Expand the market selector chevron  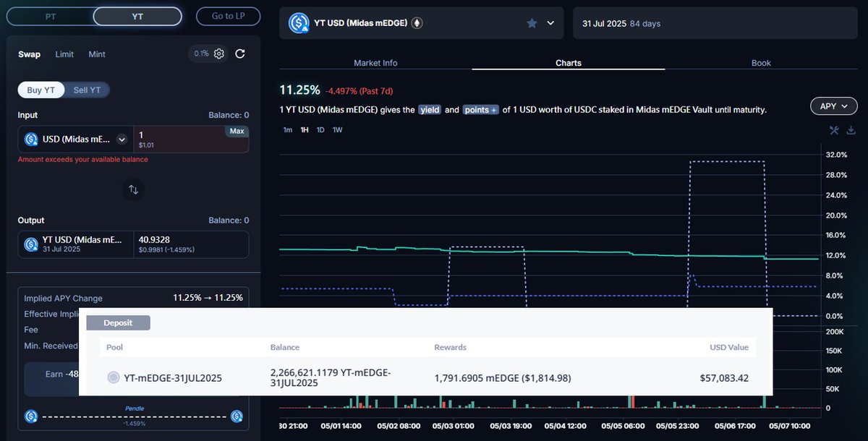click(x=550, y=23)
